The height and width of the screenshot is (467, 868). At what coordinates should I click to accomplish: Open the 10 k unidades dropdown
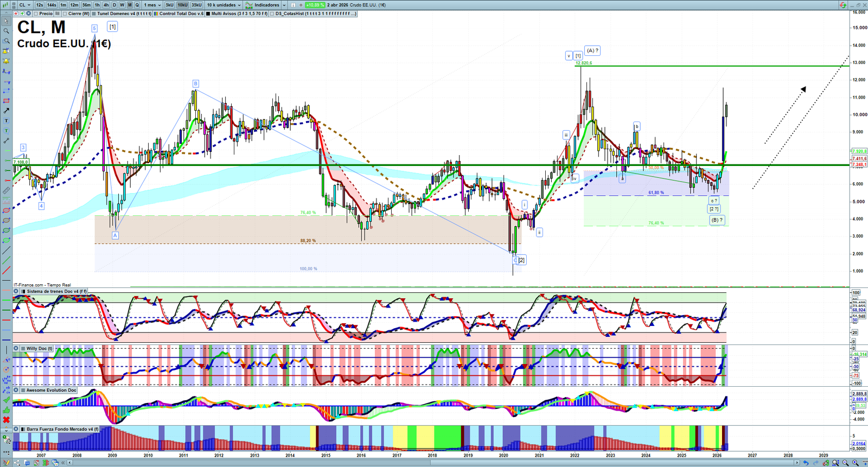tap(224, 5)
